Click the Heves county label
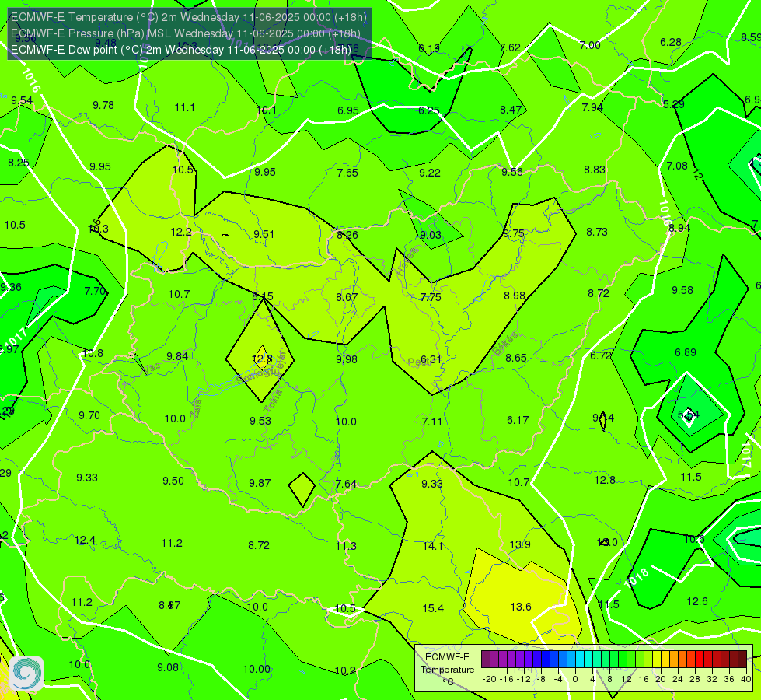 click(x=407, y=262)
